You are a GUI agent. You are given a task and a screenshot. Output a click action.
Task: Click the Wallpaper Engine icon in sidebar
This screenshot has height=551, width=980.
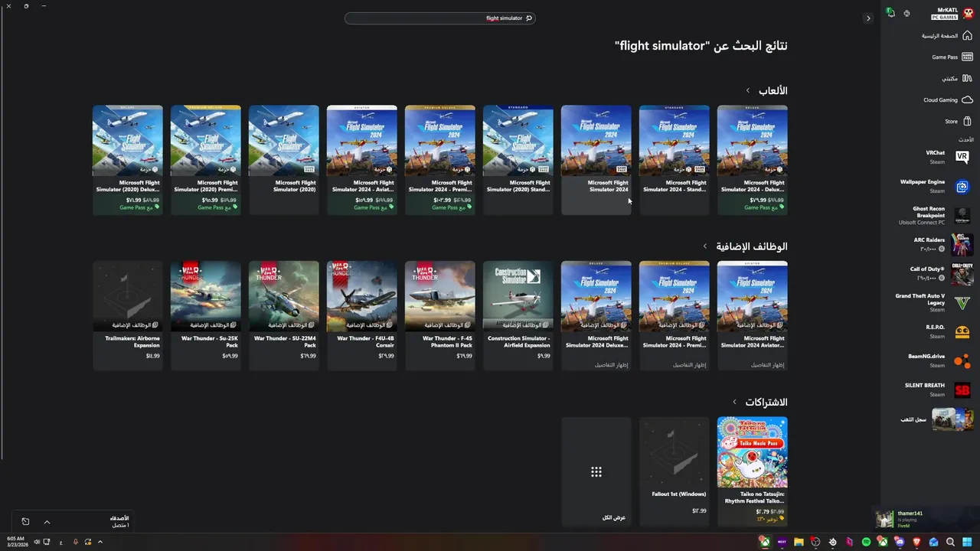[962, 186]
